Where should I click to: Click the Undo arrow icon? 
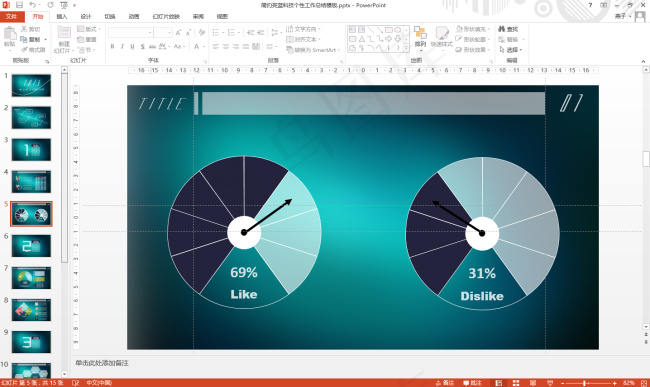(x=33, y=5)
